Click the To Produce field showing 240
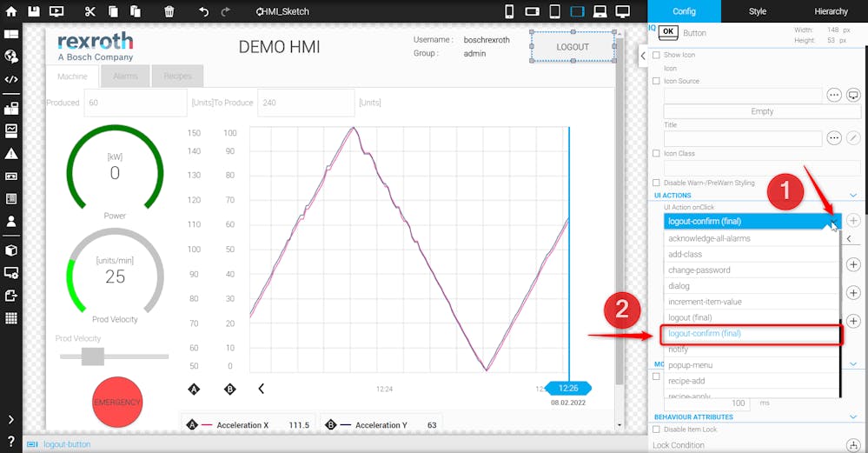Viewport: 868px width, 453px height. [306, 103]
